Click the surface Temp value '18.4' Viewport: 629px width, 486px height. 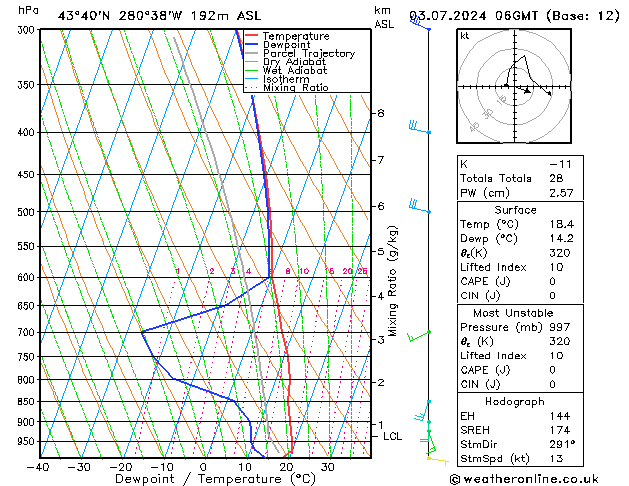tap(562, 224)
